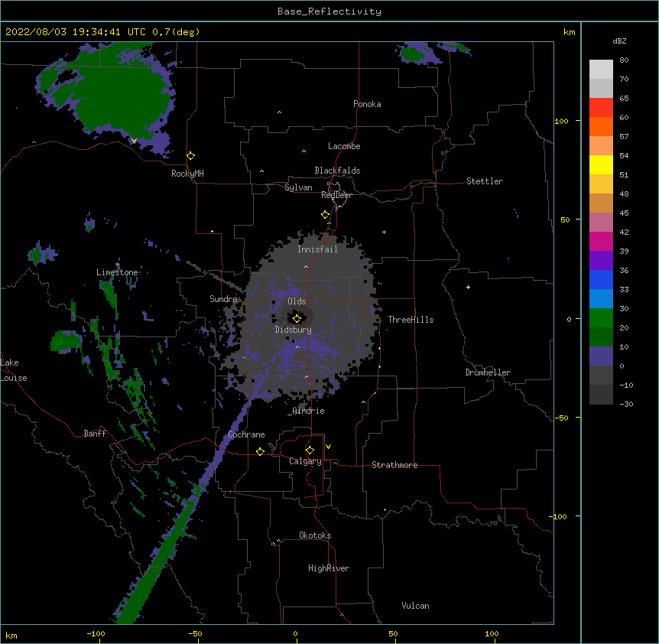Click the Drumheller label

(488, 372)
